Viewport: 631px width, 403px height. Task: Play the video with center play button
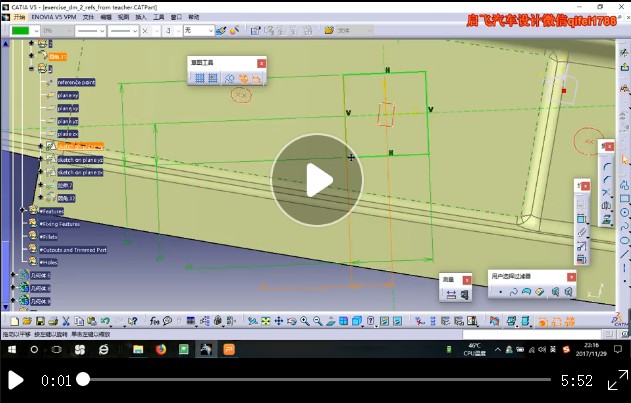[316, 180]
